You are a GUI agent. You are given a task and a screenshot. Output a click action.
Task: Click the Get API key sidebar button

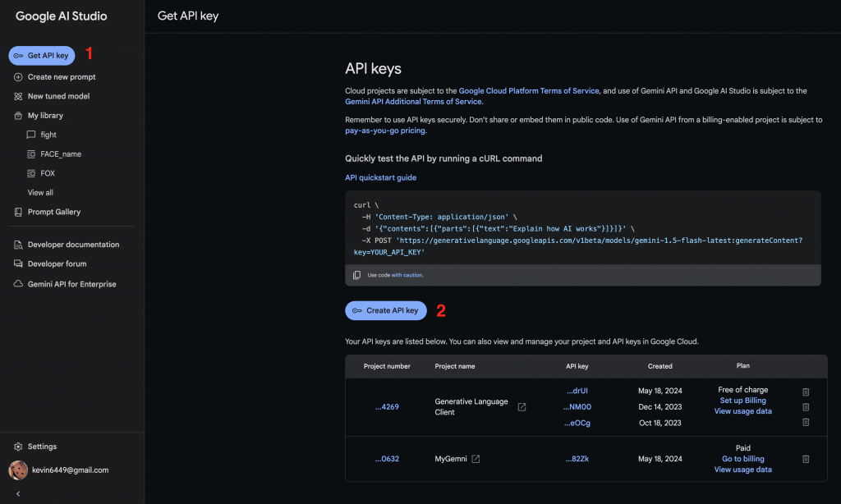(x=42, y=56)
